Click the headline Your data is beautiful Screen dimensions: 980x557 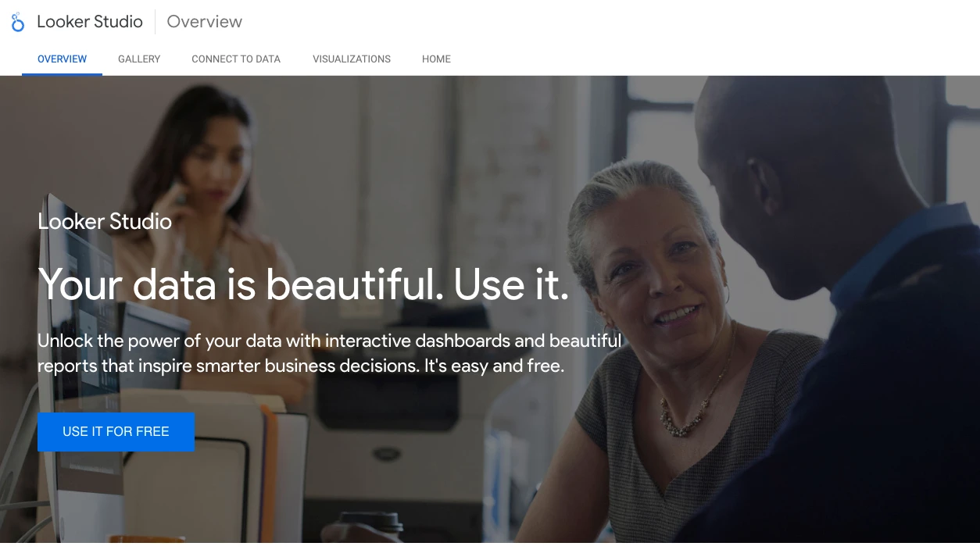pyautogui.click(x=303, y=283)
